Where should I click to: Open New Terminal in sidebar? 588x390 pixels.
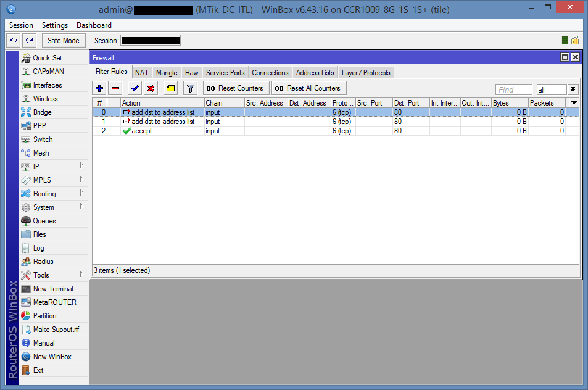[54, 289]
